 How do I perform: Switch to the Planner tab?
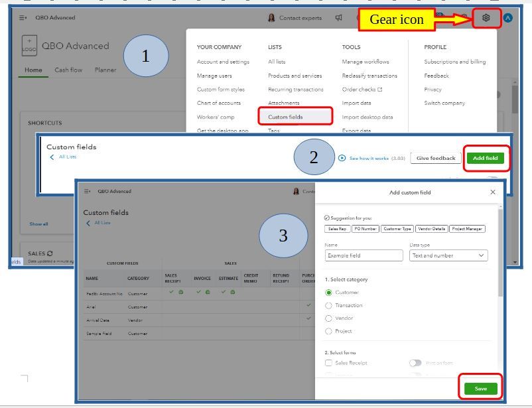(105, 70)
